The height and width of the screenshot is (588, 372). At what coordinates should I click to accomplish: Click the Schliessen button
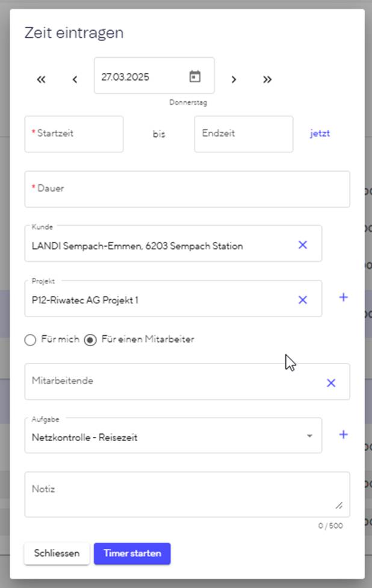click(57, 554)
